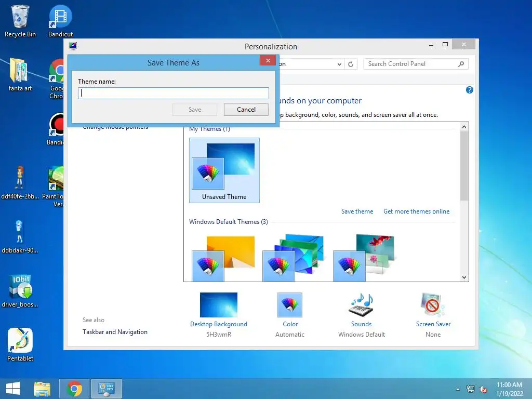Open Taskbar and Navigation link
Viewport: 532px width, 399px height.
[115, 332]
